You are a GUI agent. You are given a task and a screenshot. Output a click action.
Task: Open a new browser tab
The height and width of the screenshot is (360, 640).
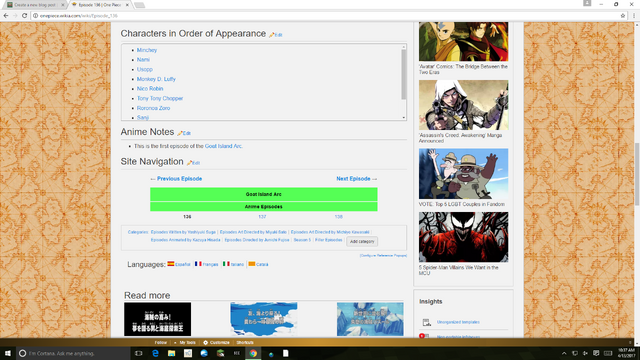pyautogui.click(x=139, y=5)
